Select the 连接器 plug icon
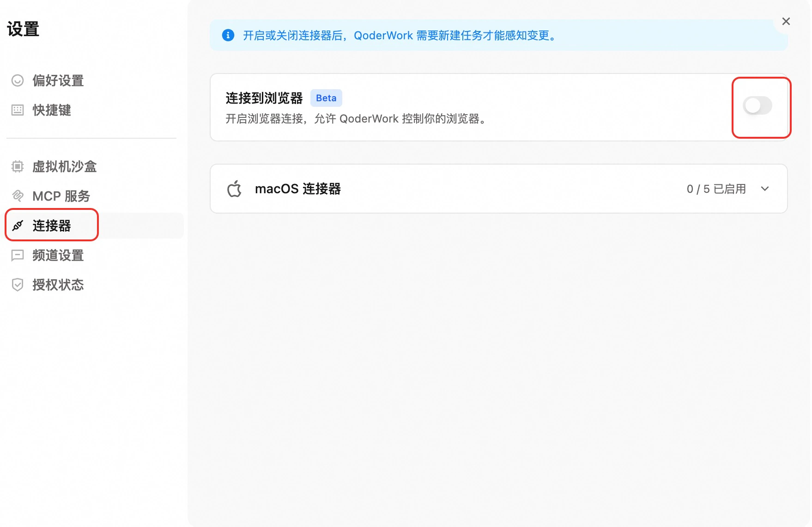Screen dimensions: 812x527 [x=17, y=226]
